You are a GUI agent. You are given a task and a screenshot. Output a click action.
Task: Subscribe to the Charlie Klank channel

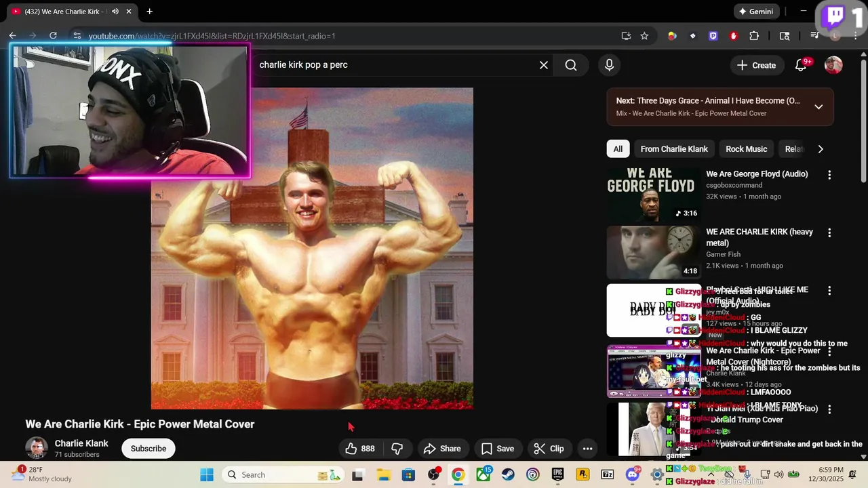[x=149, y=449]
